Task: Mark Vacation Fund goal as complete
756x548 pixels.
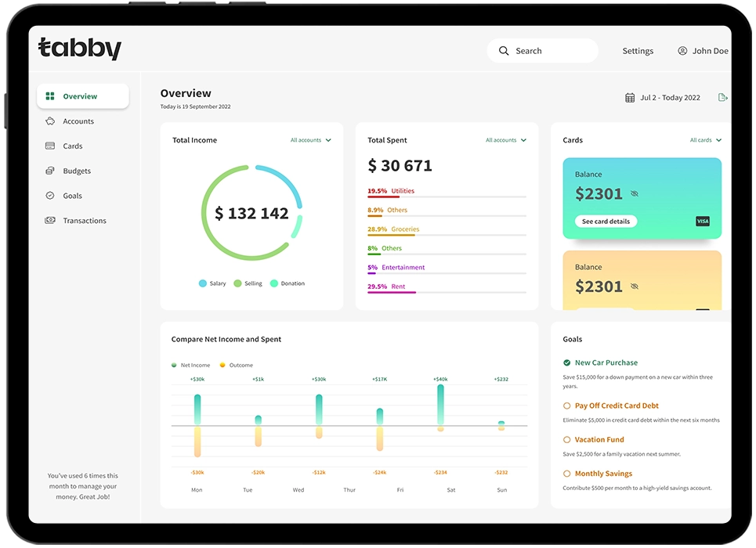Action: coord(567,439)
